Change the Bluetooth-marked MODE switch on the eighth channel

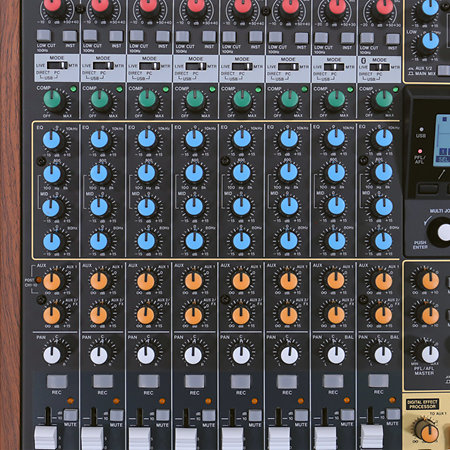tap(380, 67)
